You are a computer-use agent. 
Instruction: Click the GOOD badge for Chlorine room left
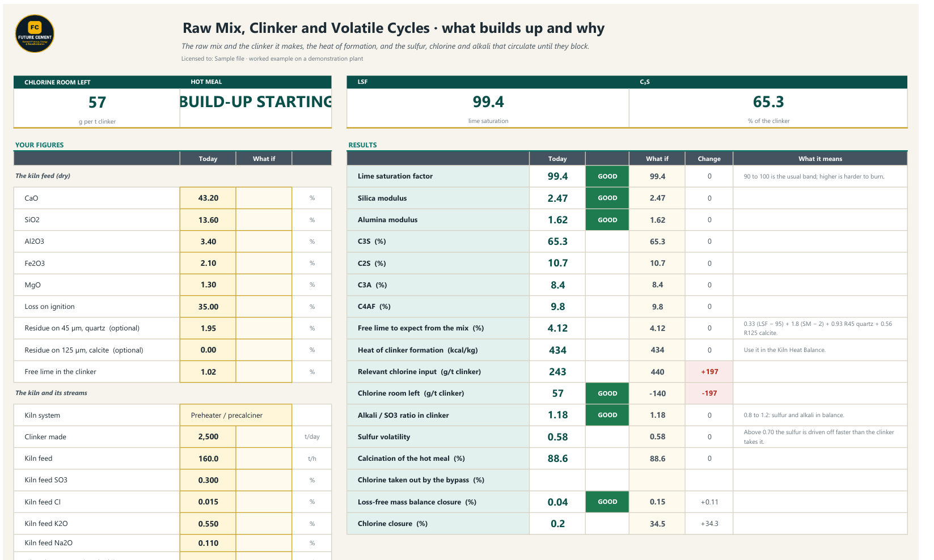coord(607,393)
